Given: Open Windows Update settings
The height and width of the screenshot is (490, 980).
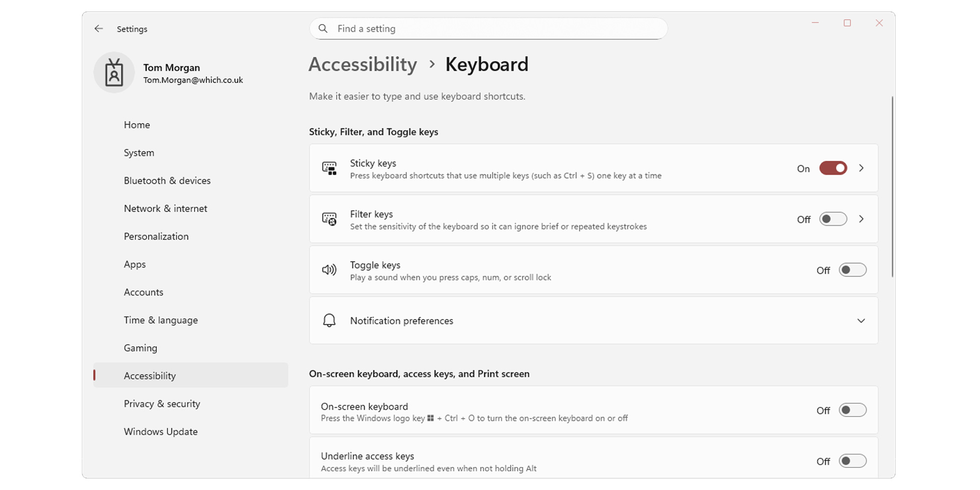Looking at the screenshot, I should coord(161,431).
